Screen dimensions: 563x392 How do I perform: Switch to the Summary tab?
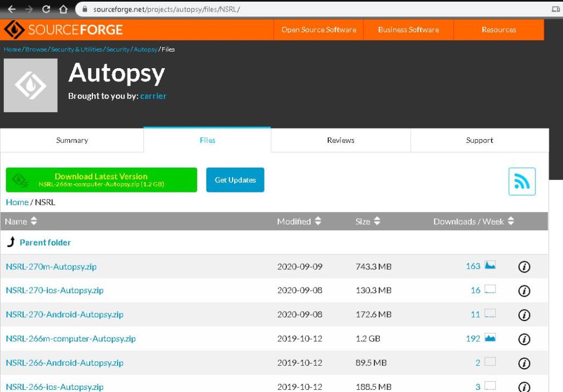[x=72, y=140]
